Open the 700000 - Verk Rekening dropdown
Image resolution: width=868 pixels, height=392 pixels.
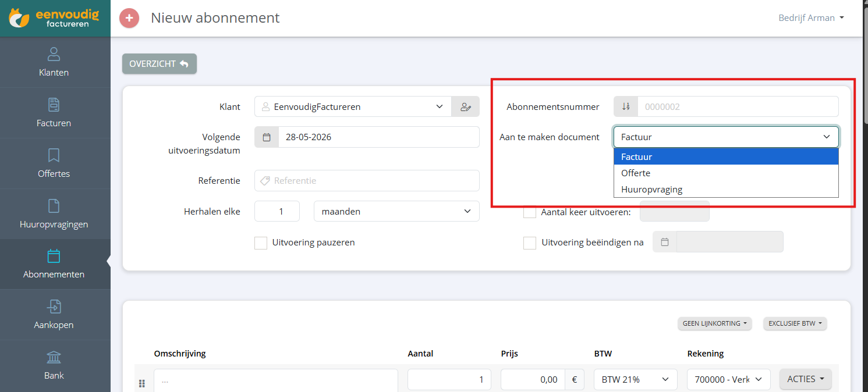tap(729, 380)
